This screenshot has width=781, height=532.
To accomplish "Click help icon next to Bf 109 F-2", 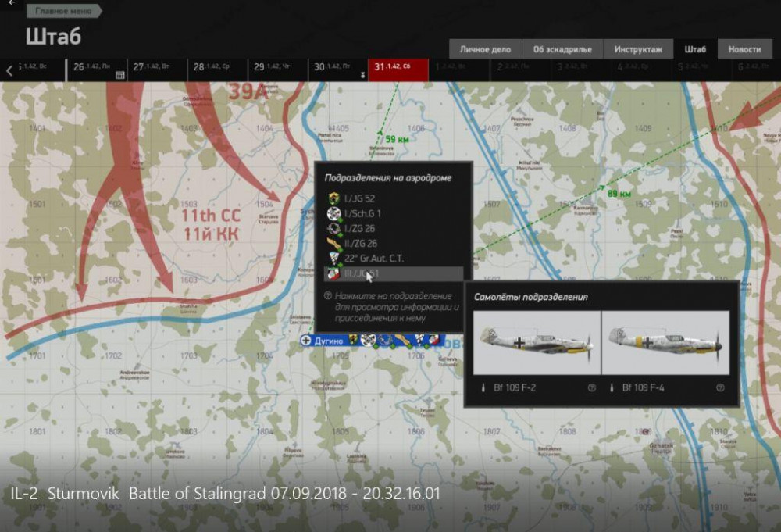I will (x=592, y=387).
